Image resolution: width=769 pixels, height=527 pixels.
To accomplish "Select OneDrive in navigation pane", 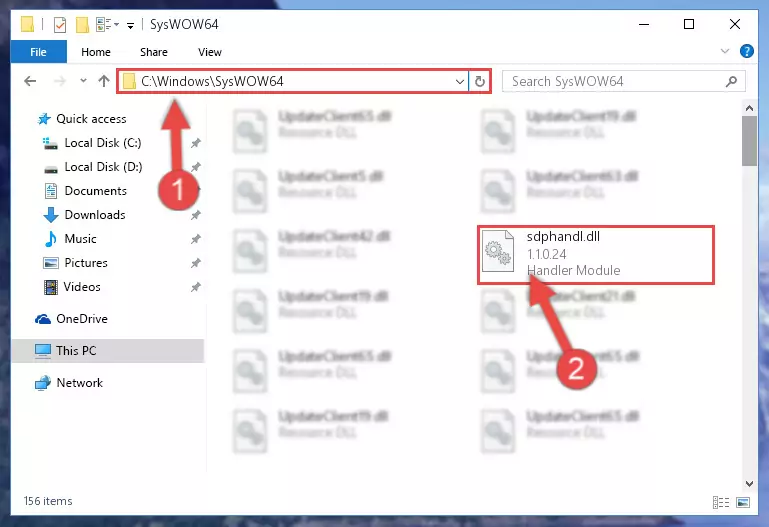I will (x=82, y=319).
